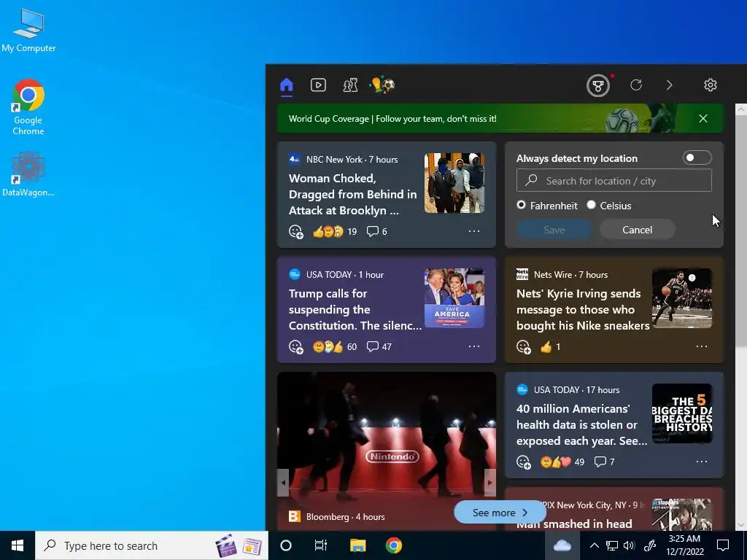The image size is (747, 560).
Task: Click Kyrie Irving basketball thumbnail
Action: 682,298
